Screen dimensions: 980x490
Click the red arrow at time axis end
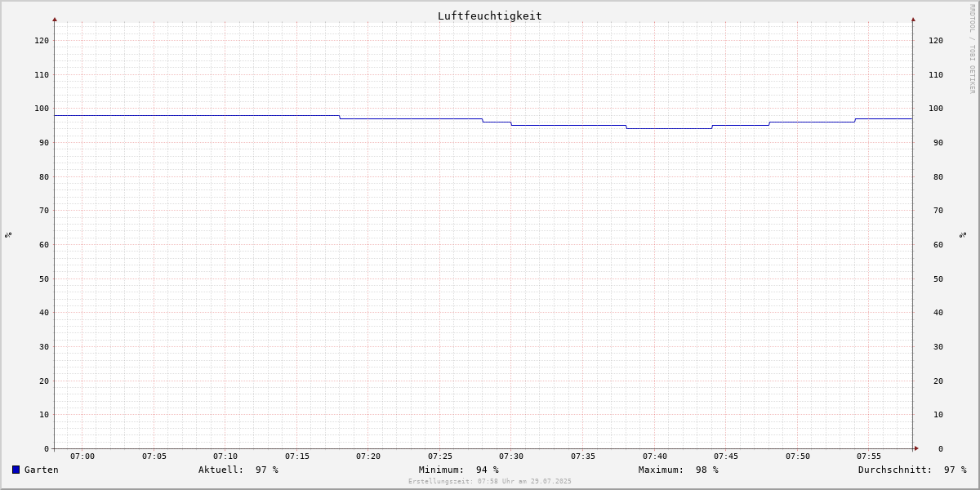coord(916,448)
